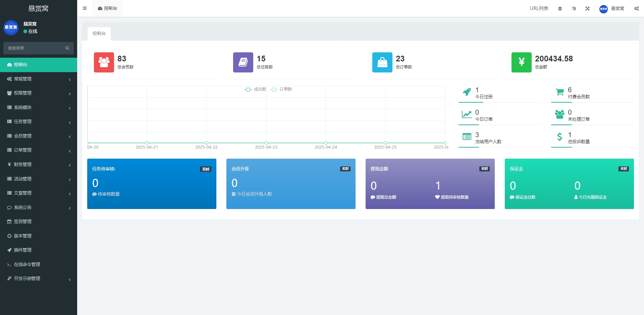Click the blue 总订单数 shopping bag icon
Image resolution: width=644 pixels, height=315 pixels.
coord(382,62)
